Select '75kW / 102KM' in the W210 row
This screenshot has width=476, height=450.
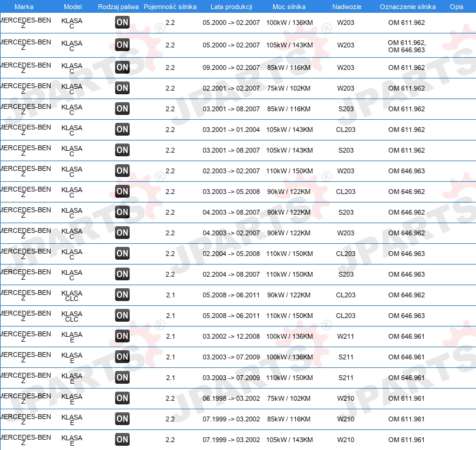(x=289, y=398)
